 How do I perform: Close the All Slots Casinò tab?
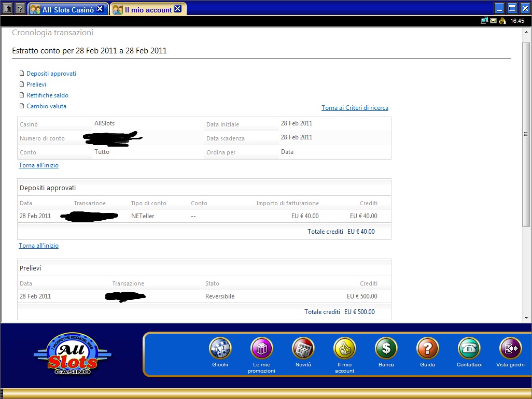pos(100,9)
